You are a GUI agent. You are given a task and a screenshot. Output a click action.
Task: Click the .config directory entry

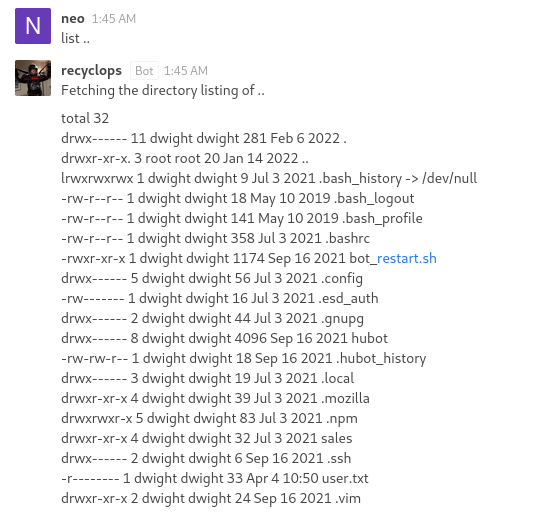(212, 279)
